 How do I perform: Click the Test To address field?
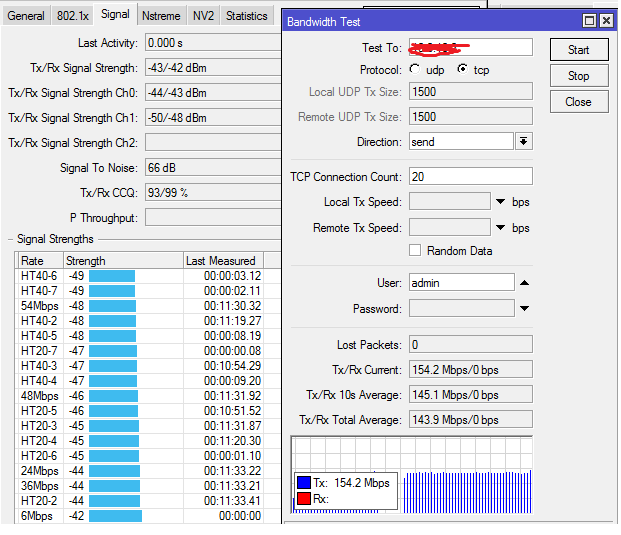pyautogui.click(x=470, y=48)
